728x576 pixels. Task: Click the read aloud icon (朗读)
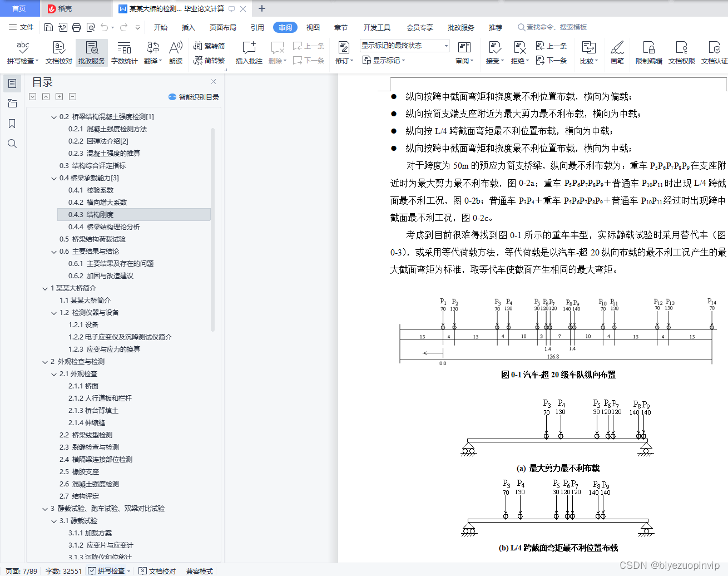[176, 53]
